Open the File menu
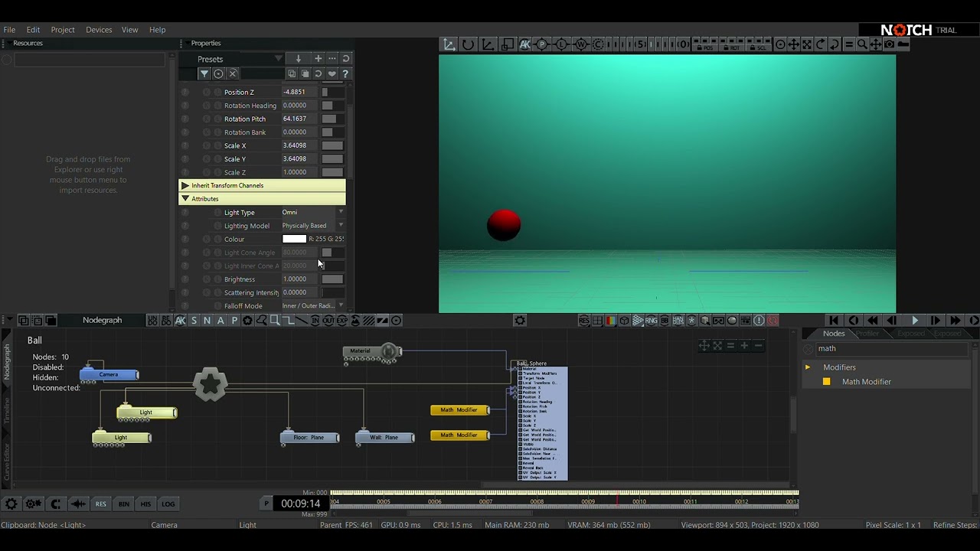The width and height of the screenshot is (980, 551). 9,30
